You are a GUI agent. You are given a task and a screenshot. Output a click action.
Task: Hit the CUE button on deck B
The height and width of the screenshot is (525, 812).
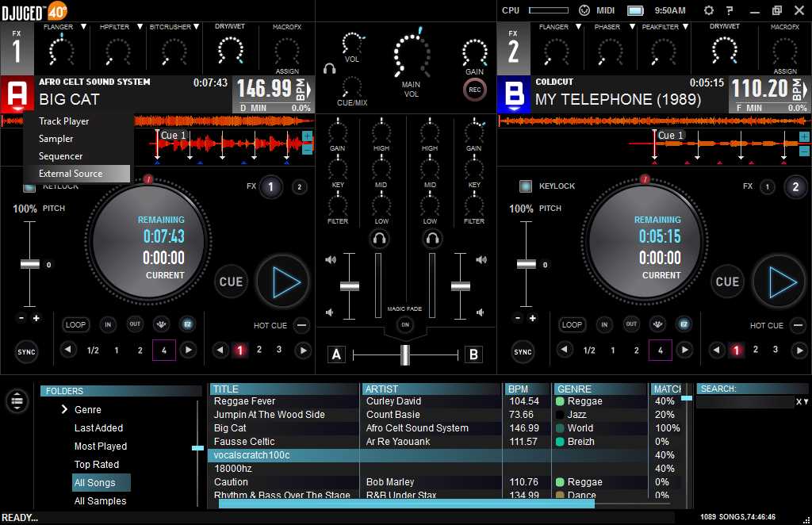[x=727, y=282]
